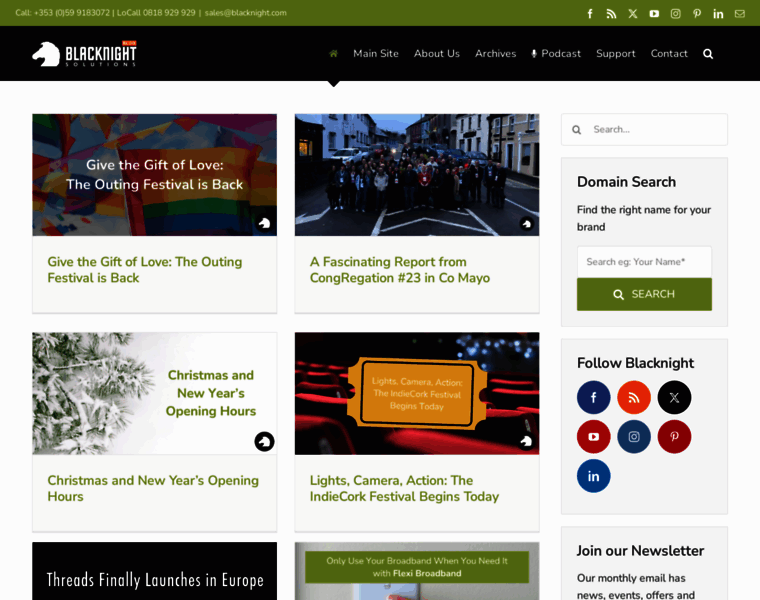Click the red YouTube circle under Follow Blacknight

pyautogui.click(x=593, y=437)
